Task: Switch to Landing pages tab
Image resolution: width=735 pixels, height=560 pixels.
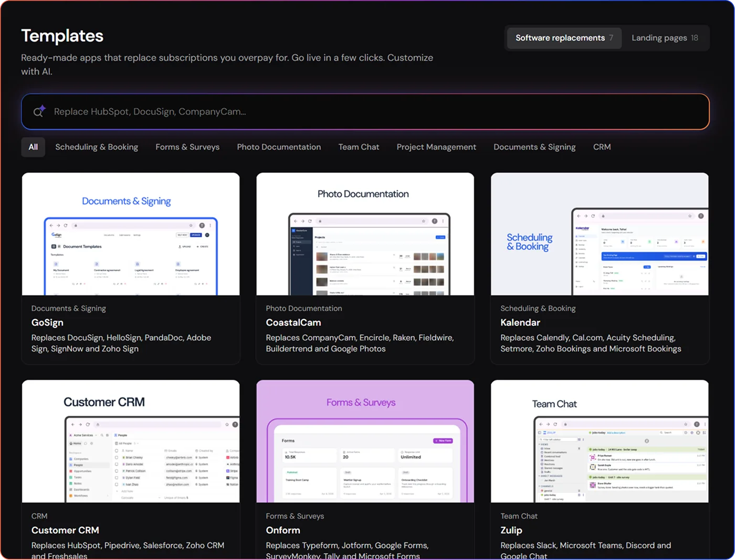Action: (665, 38)
